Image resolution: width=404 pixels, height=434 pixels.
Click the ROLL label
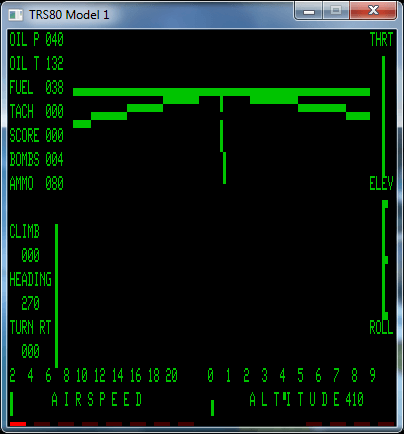381,327
